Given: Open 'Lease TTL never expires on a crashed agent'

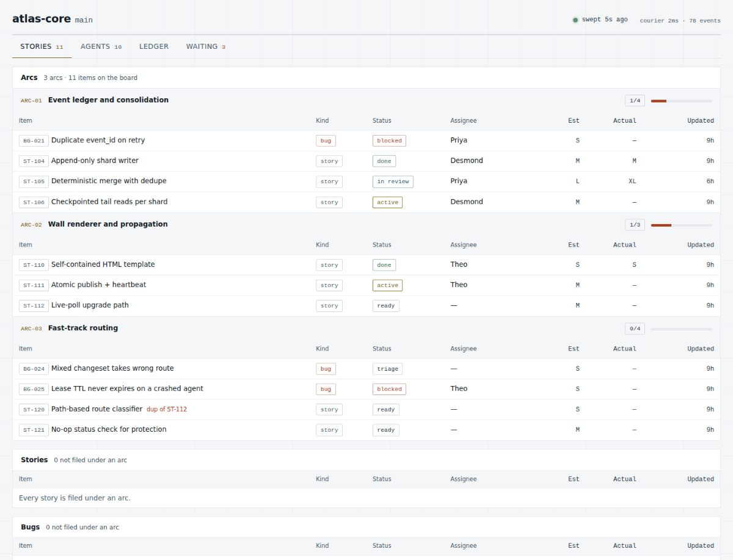Looking at the screenshot, I should [x=127, y=388].
